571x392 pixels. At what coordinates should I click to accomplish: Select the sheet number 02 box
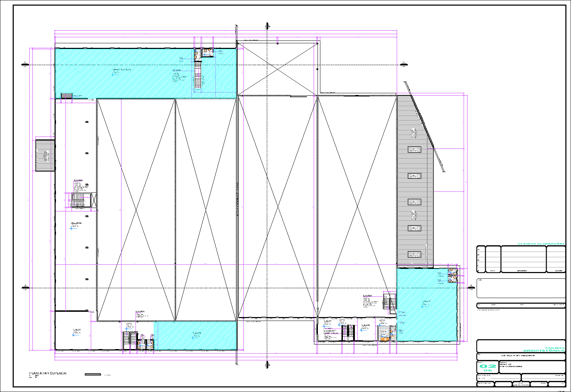(x=488, y=367)
